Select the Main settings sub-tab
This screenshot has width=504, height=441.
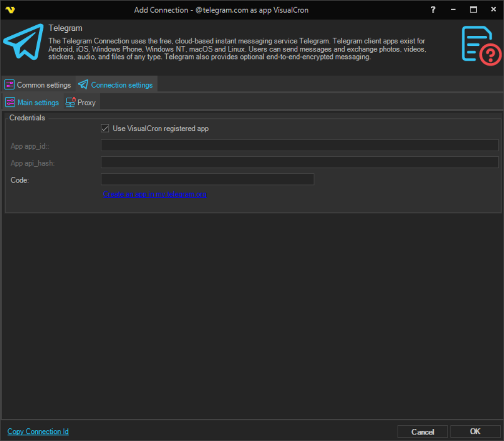pos(32,102)
